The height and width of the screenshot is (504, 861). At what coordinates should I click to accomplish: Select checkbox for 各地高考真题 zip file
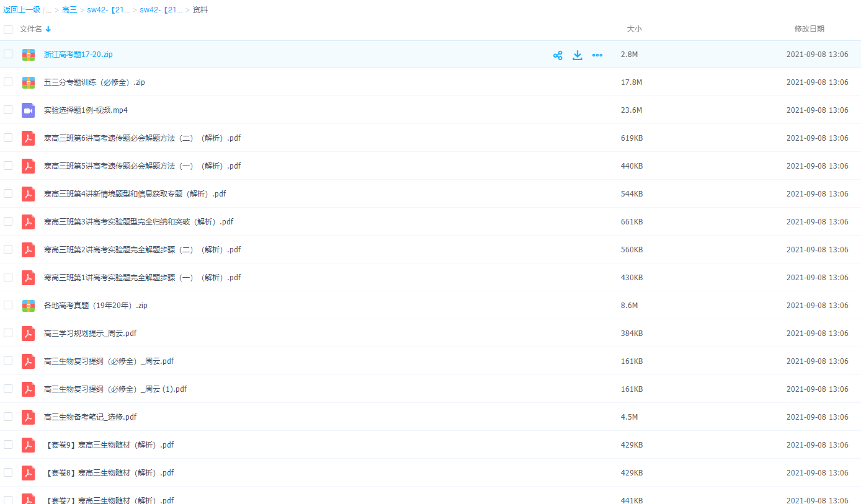point(8,305)
